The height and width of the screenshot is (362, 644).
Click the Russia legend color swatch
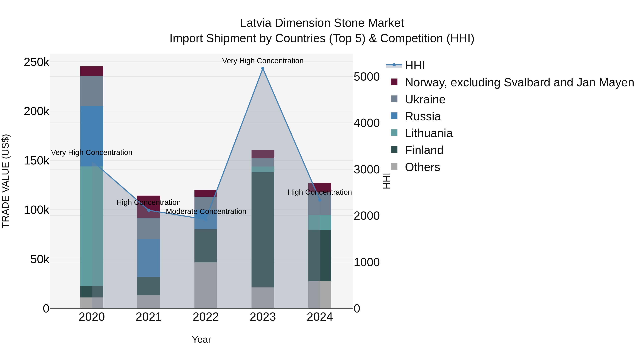click(x=394, y=116)
